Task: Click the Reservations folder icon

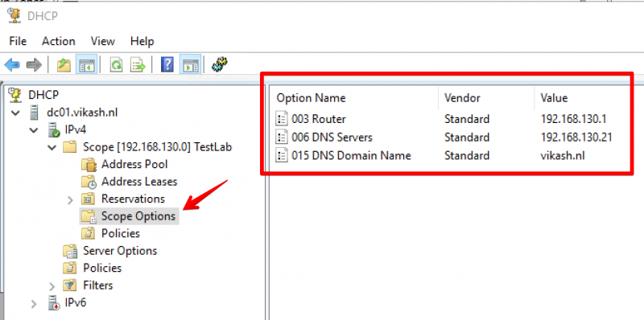Action: [x=89, y=199]
